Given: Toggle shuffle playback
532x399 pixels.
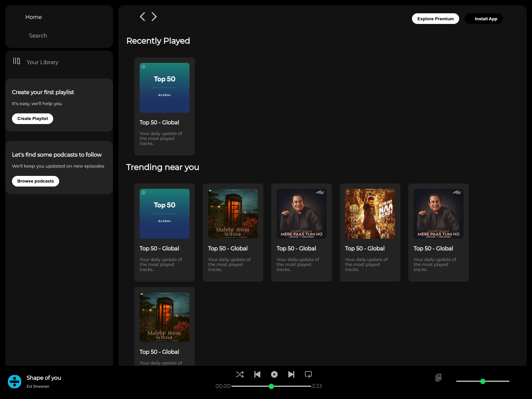Looking at the screenshot, I should pos(240,374).
